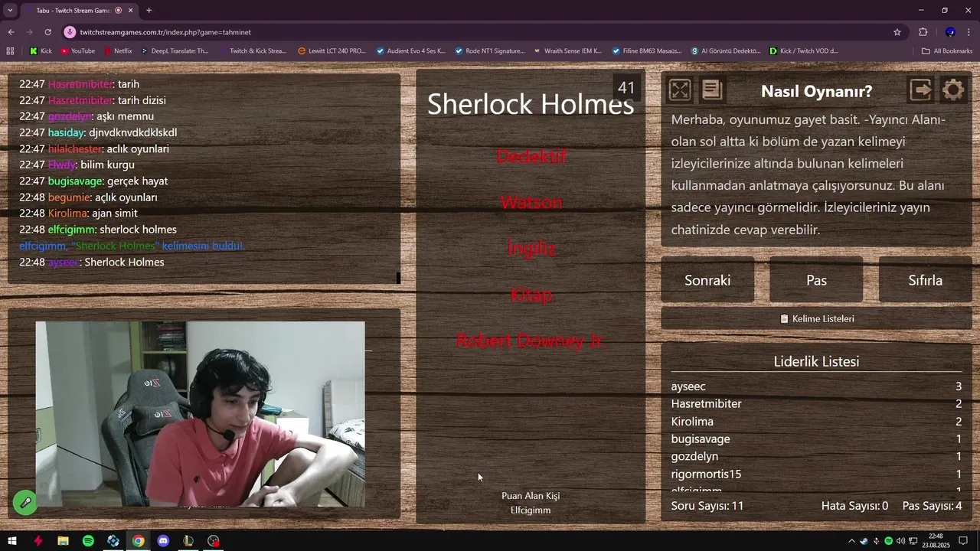
Task: Show hidden system tray icons chevron
Action: [851, 541]
